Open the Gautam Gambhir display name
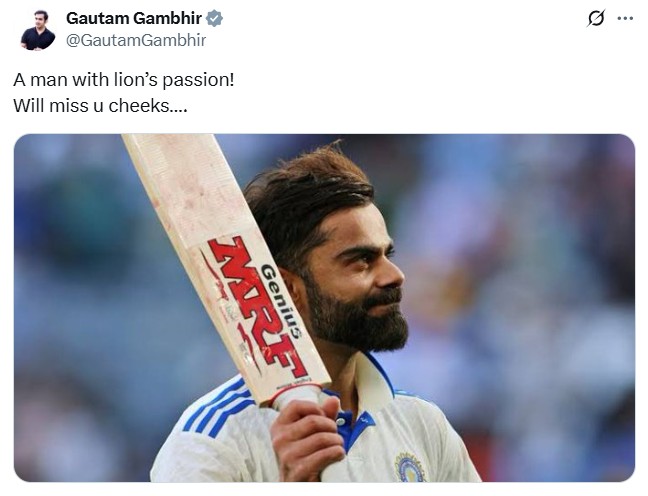 click(134, 18)
